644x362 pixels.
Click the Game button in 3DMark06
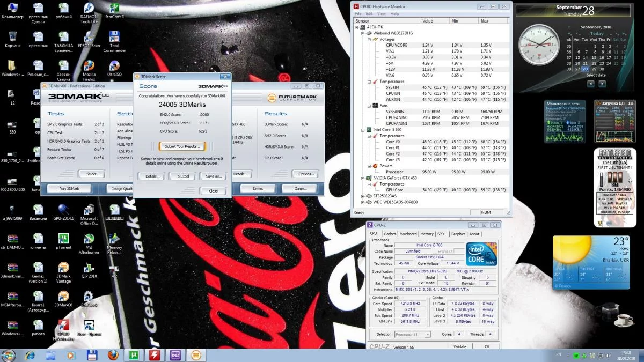coord(301,189)
